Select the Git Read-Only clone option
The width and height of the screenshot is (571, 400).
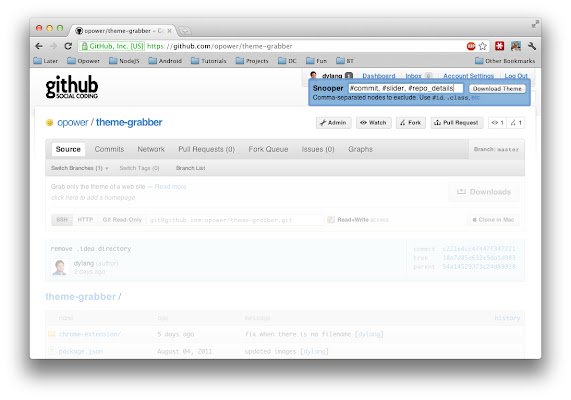[122, 220]
